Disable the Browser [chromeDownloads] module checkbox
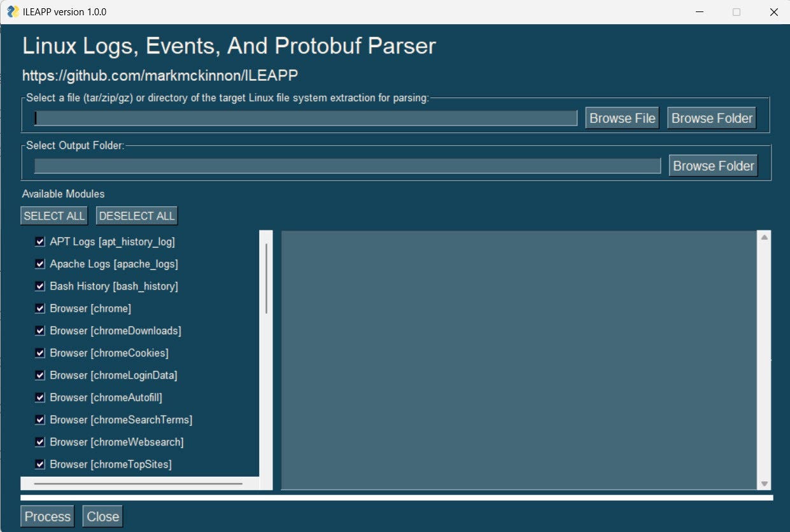Image resolution: width=790 pixels, height=532 pixels. coord(39,331)
